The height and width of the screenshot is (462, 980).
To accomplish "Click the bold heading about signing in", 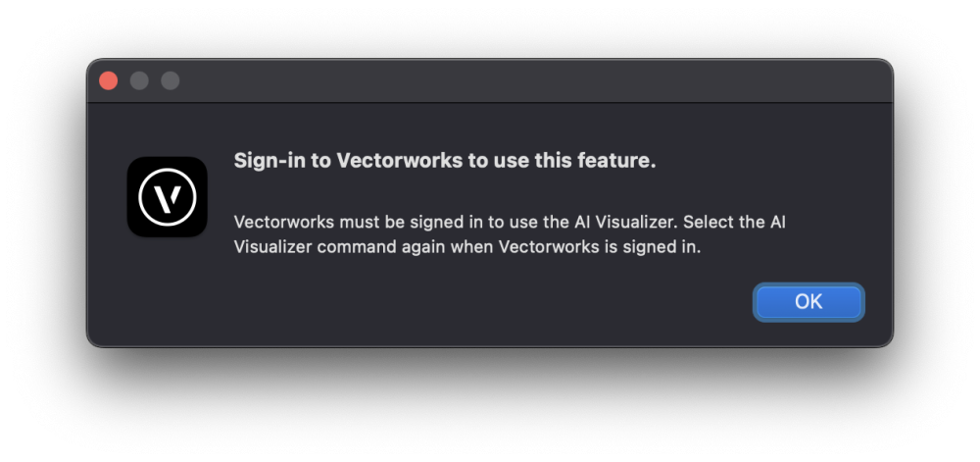I will tap(444, 162).
